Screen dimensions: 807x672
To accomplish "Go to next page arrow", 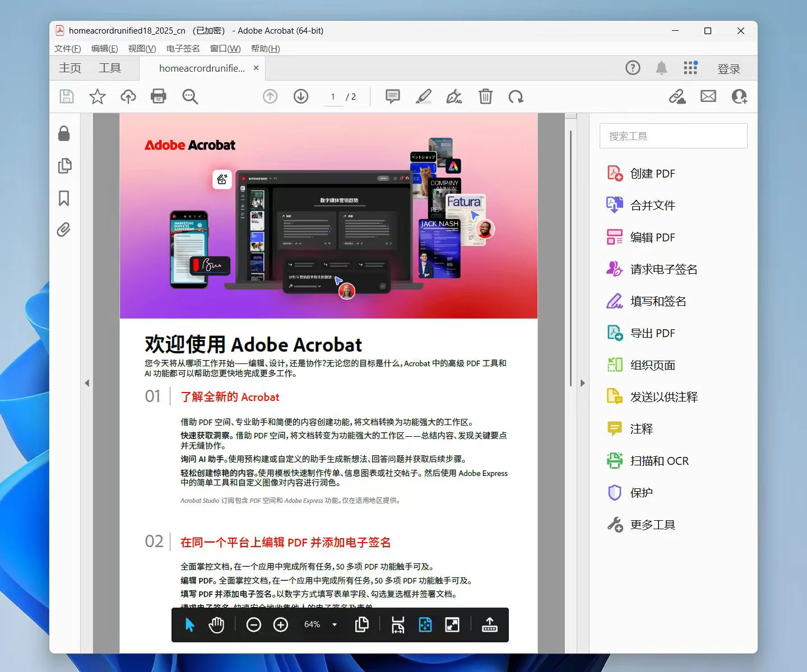I will tap(301, 96).
